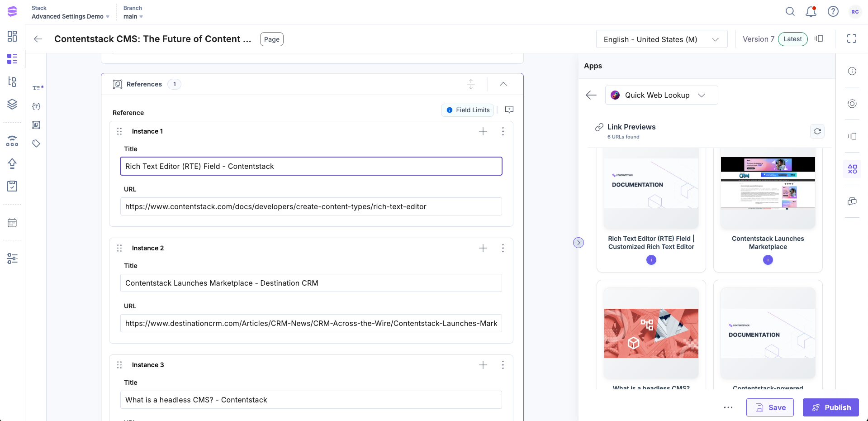Click the fullscreen expand icon
This screenshot has height=421, width=868.
851,39
